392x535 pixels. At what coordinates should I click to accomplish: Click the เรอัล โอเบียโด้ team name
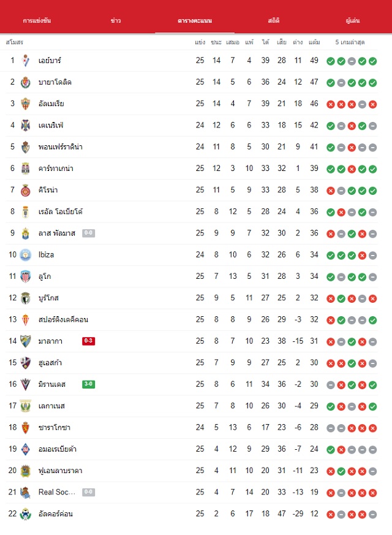click(x=61, y=211)
